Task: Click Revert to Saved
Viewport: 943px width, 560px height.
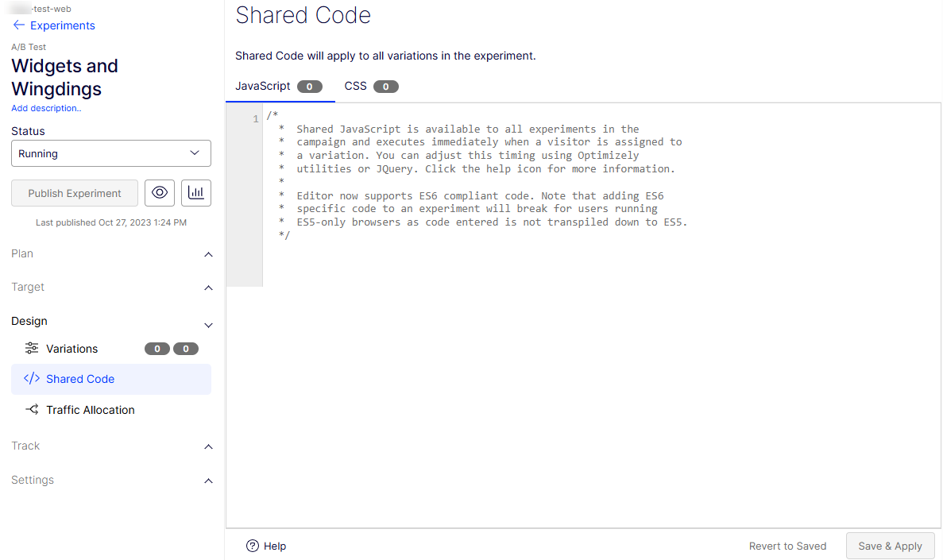Action: pos(787,546)
